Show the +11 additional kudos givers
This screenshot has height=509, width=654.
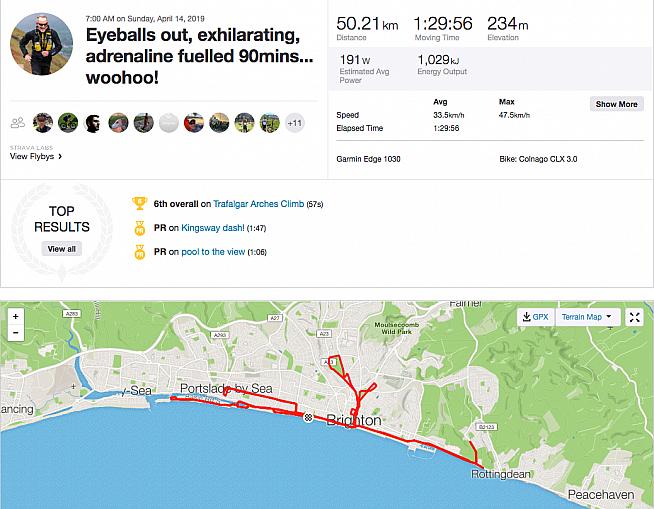295,123
